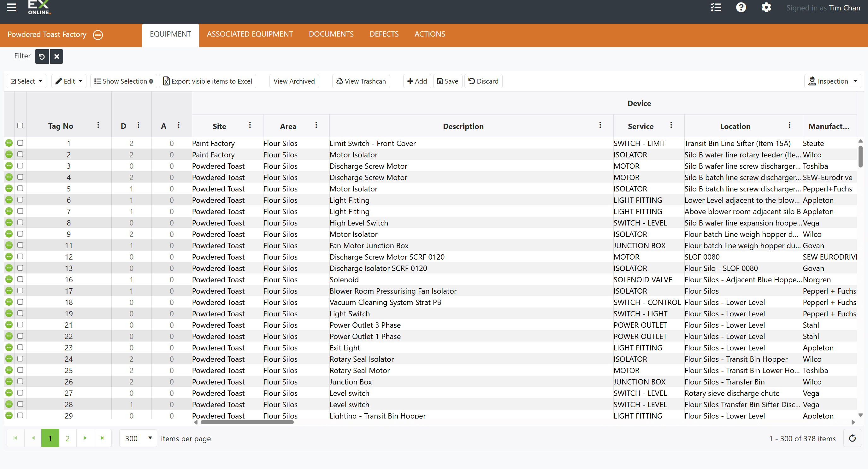This screenshot has height=469, width=868.
Task: Open the hamburger navigation menu
Action: pyautogui.click(x=11, y=8)
